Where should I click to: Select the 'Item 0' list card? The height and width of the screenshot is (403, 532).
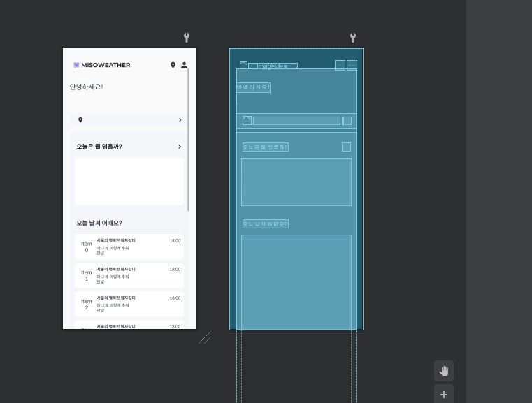(129, 247)
